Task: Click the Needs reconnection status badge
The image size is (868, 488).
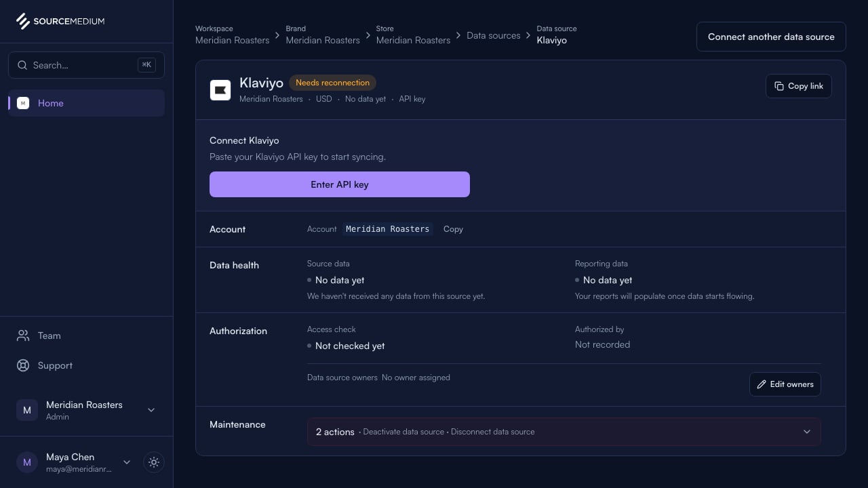Action: [x=332, y=83]
